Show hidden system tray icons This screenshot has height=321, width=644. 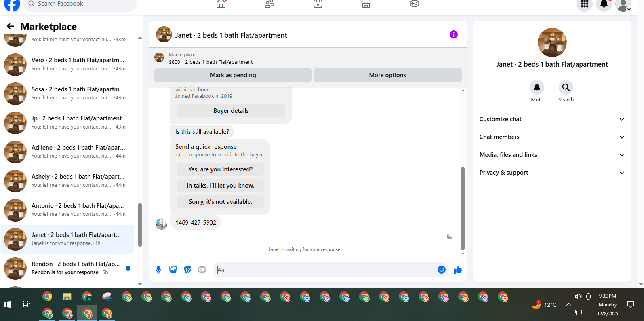point(569,304)
